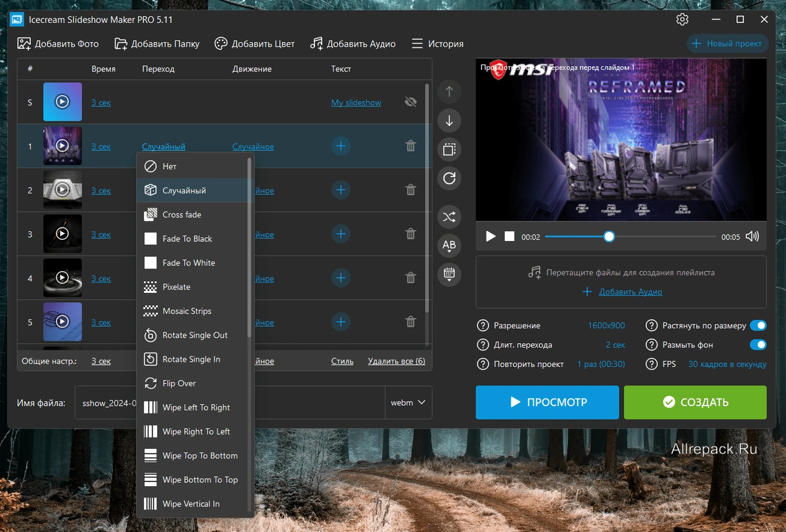Select Mosaic Strips transition

191,311
